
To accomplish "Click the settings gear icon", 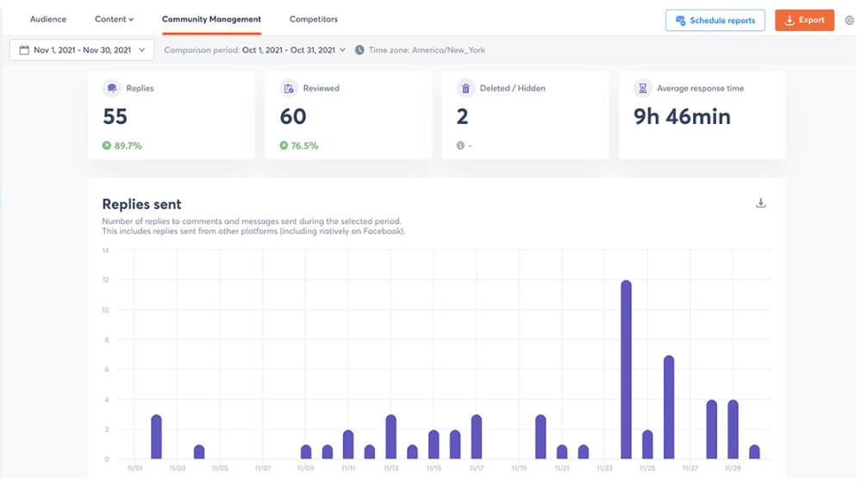I will [850, 21].
